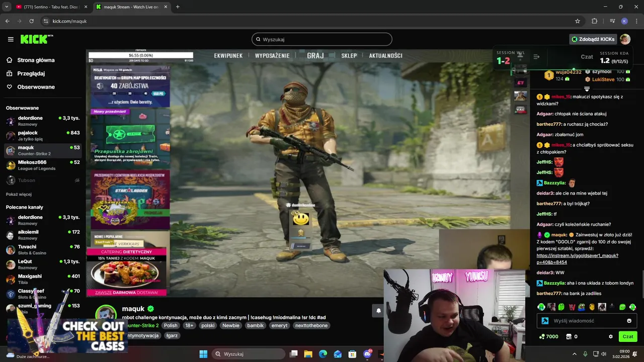Select the bambik tag
This screenshot has width=644, height=362.
[256, 325]
